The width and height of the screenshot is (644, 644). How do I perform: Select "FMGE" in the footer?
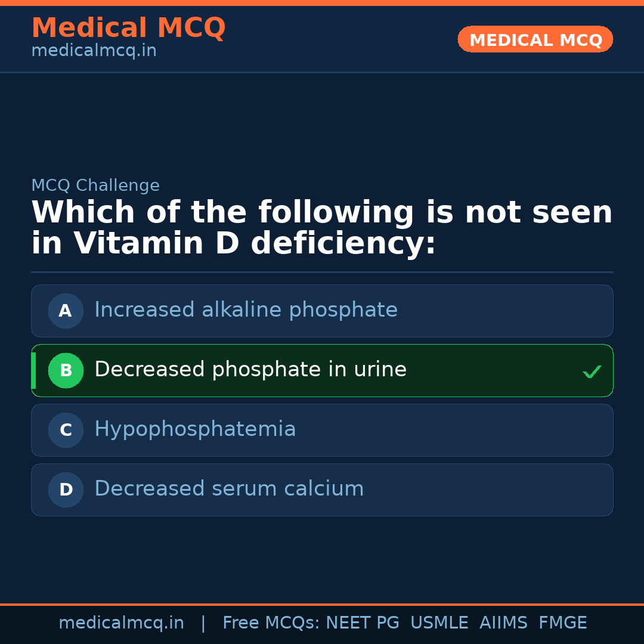click(562, 623)
